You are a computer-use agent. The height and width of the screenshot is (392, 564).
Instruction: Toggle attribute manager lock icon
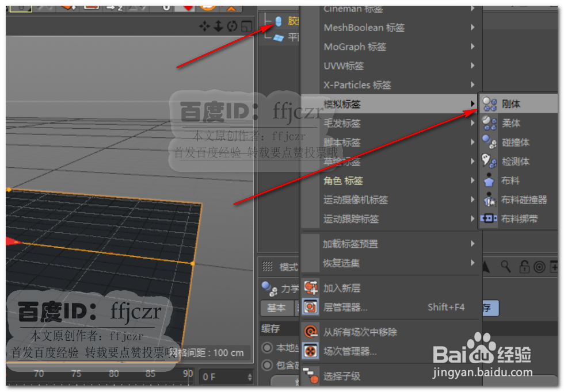click(524, 267)
